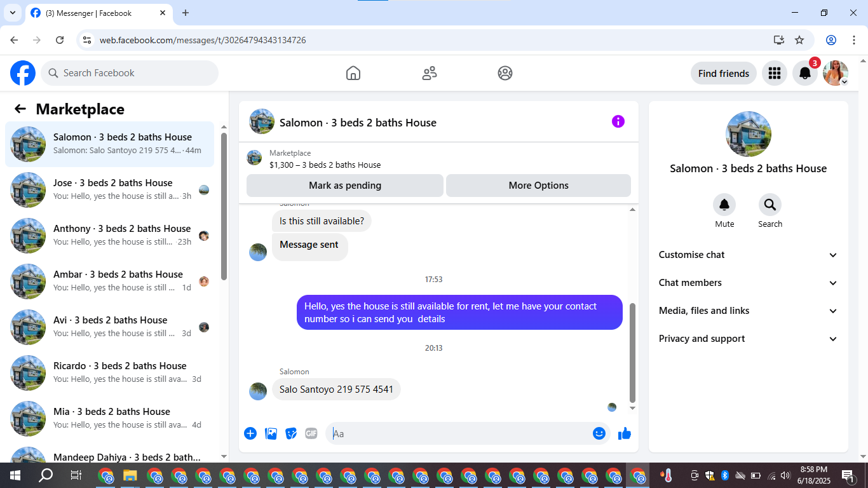Image resolution: width=868 pixels, height=488 pixels.
Task: Open Chrome three-dot menu
Action: [853, 40]
